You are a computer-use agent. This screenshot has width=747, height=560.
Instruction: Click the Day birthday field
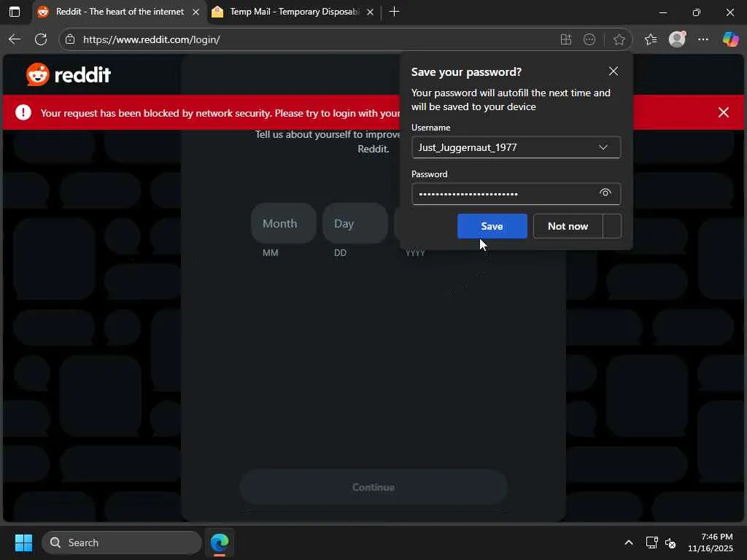[355, 223]
